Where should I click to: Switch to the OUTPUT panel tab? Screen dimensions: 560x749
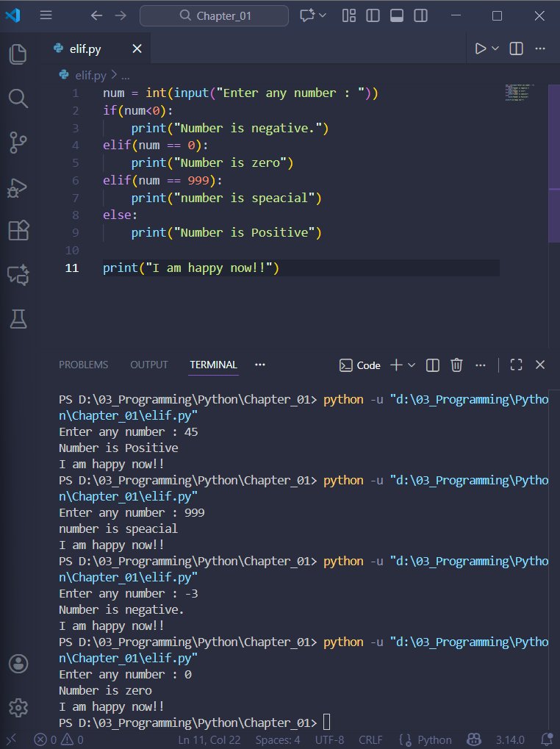[149, 365]
